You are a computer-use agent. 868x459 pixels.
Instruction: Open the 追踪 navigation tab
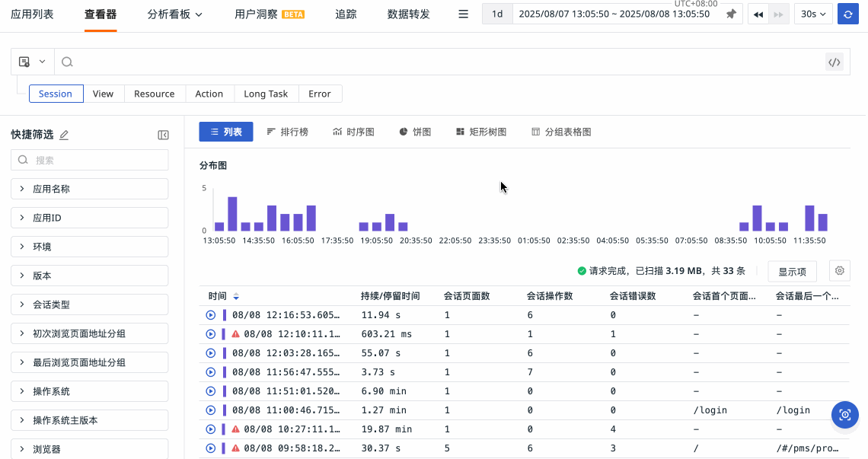pos(346,14)
